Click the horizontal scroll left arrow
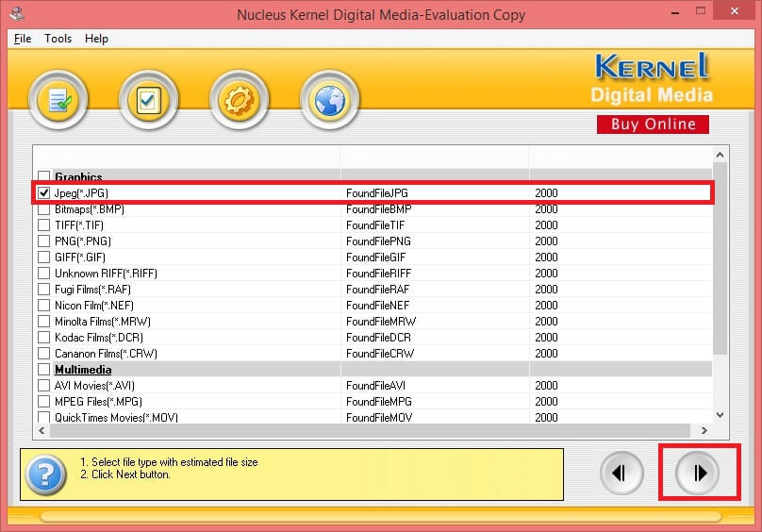Screen dimensions: 762x532 point(41,430)
